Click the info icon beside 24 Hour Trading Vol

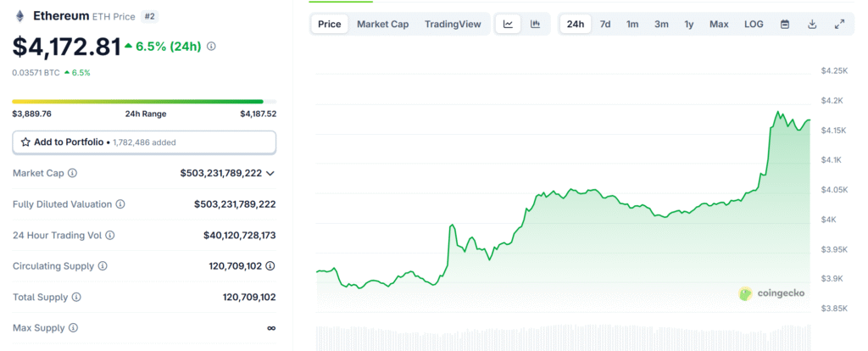(x=109, y=235)
